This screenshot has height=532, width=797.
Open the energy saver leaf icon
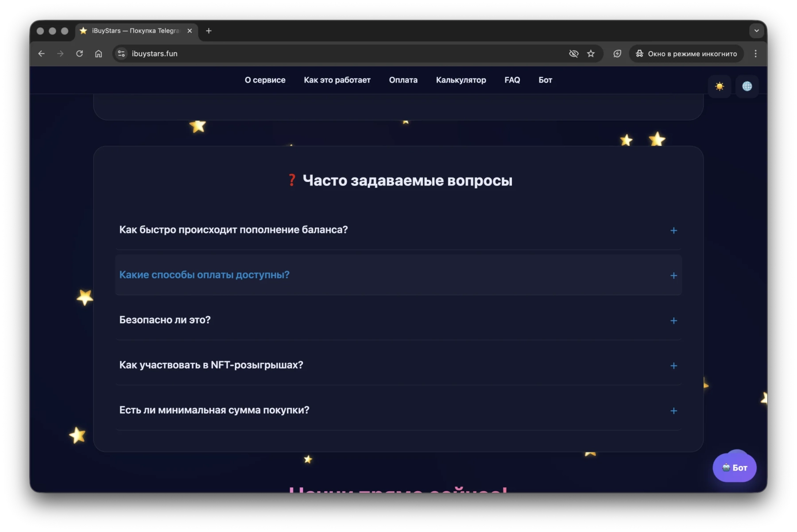coord(617,54)
